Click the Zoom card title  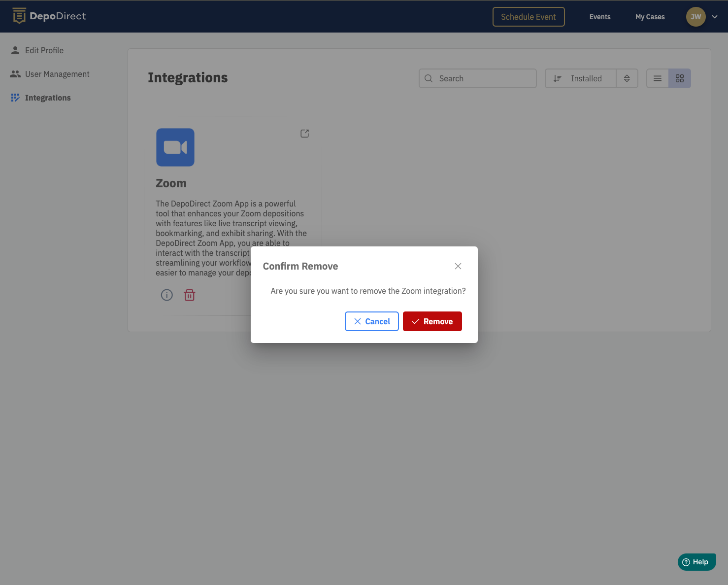[171, 183]
